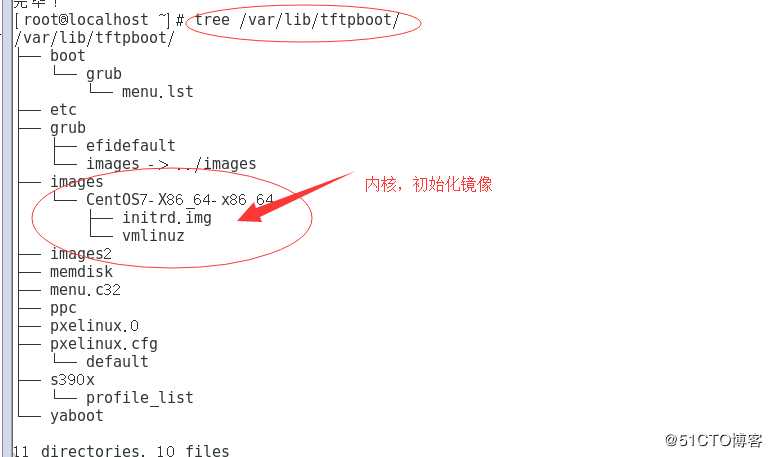Click the tree /var/lib/tftpboot/ command text
The image size is (772, 457).
[x=296, y=20]
